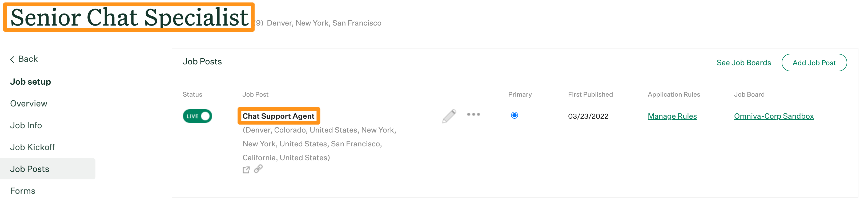Open the Chat Support Agent job post
Image resolution: width=868 pixels, height=206 pixels.
click(279, 116)
